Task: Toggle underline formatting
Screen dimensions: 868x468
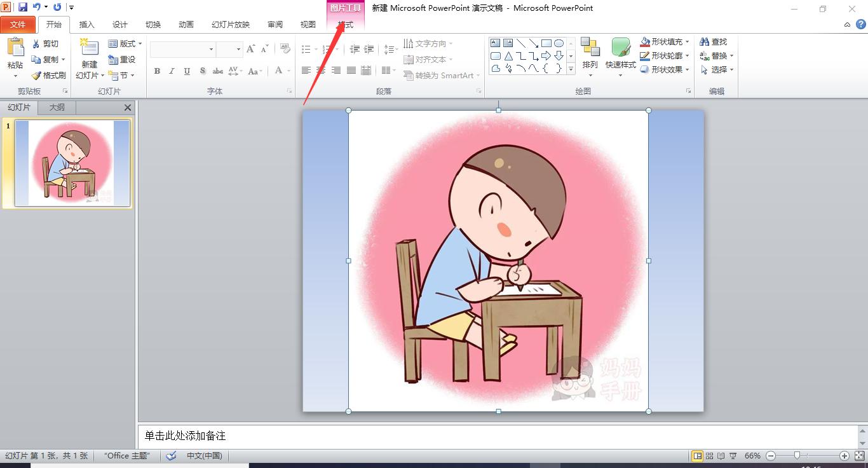Action: click(186, 71)
